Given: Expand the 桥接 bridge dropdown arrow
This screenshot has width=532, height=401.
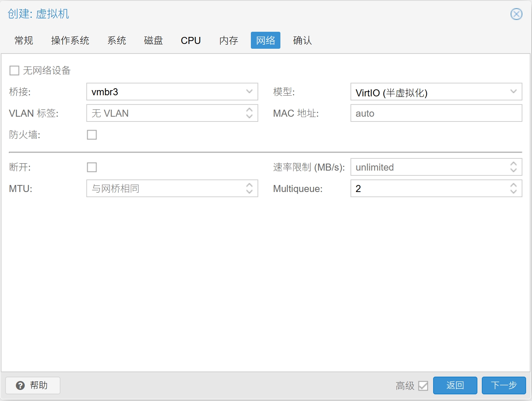Looking at the screenshot, I should [x=249, y=92].
